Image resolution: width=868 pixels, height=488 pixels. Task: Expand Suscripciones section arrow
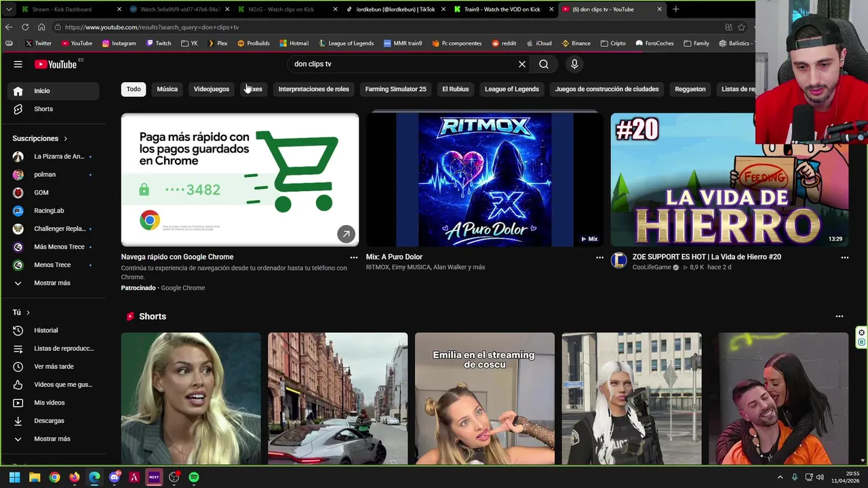point(66,138)
